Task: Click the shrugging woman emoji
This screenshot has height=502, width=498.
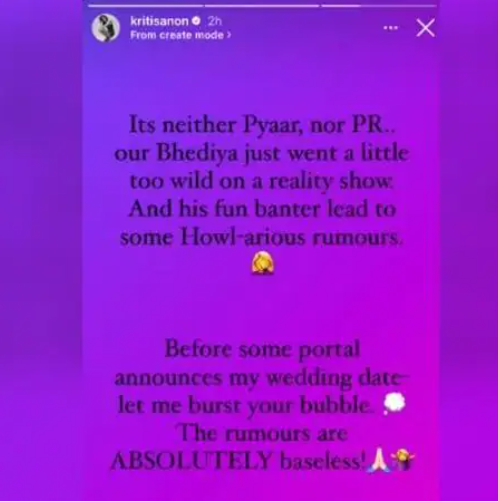Action: (x=403, y=459)
